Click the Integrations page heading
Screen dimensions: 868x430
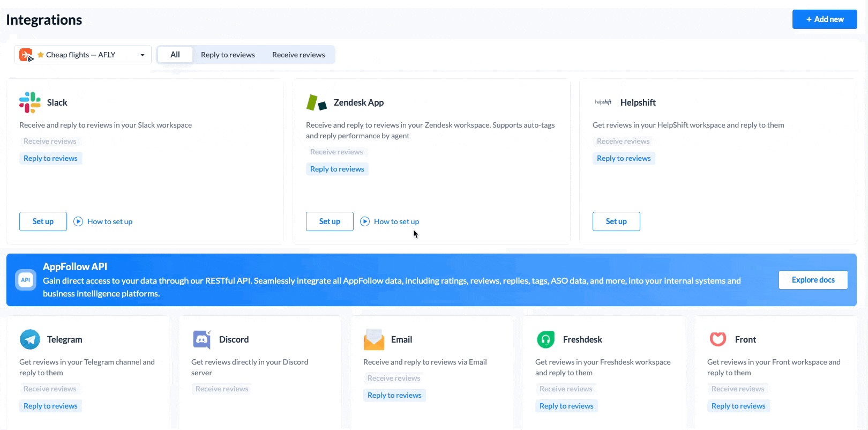tap(44, 20)
